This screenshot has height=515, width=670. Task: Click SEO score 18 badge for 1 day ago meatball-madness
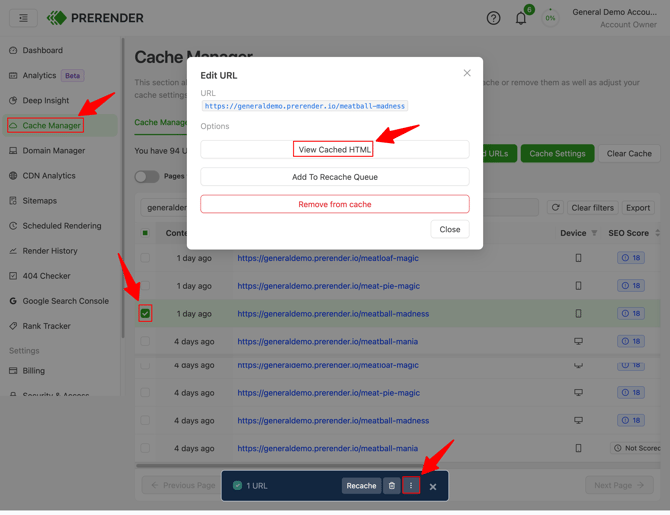[x=631, y=313]
